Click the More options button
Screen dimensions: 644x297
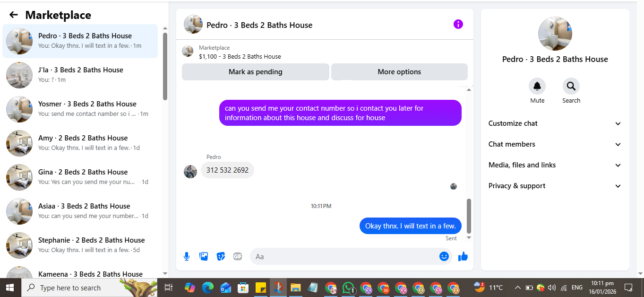399,72
